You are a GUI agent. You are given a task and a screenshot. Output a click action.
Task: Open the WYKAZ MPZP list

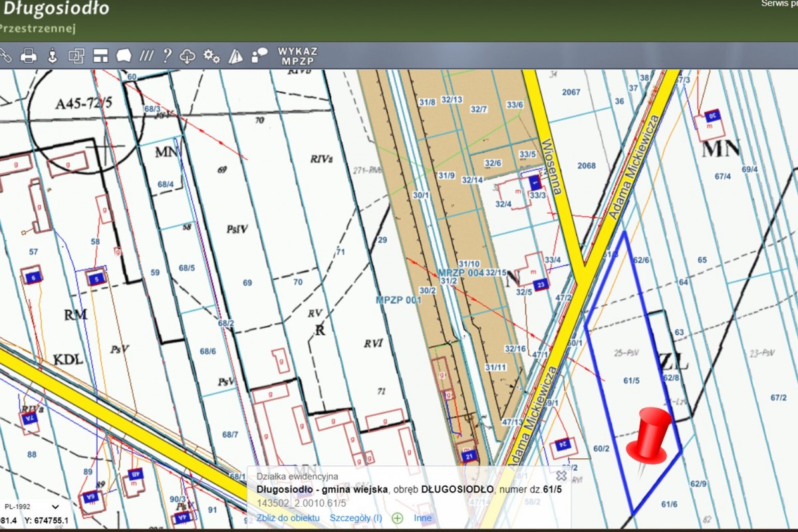point(297,56)
